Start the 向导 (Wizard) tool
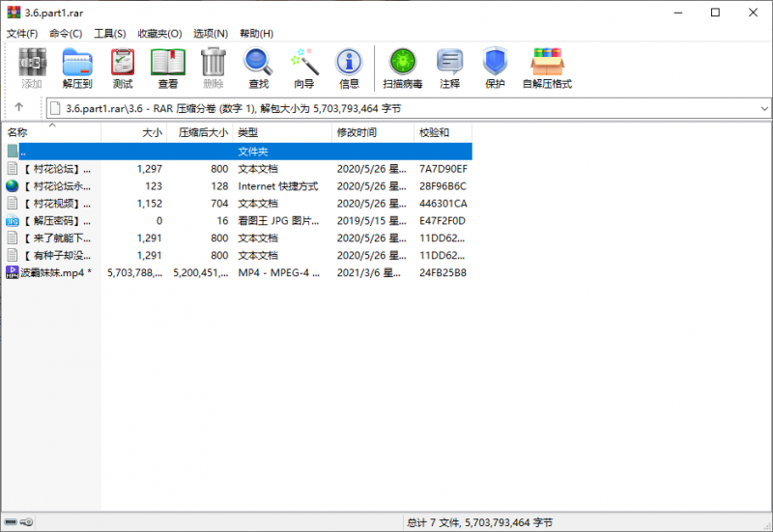Viewport: 773px width, 532px height. (304, 68)
